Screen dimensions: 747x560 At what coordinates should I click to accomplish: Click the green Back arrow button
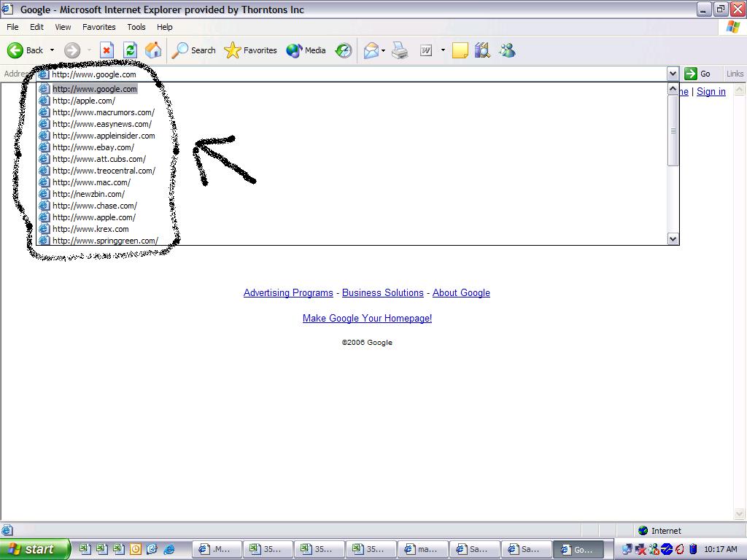[15, 50]
